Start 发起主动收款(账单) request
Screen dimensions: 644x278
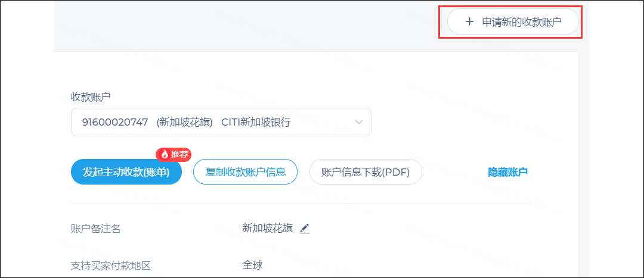point(126,172)
